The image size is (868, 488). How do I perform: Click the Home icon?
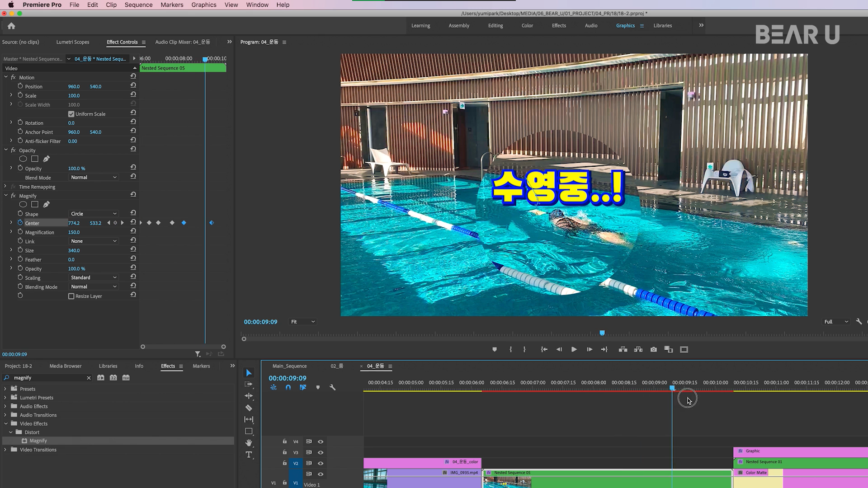coord(11,26)
